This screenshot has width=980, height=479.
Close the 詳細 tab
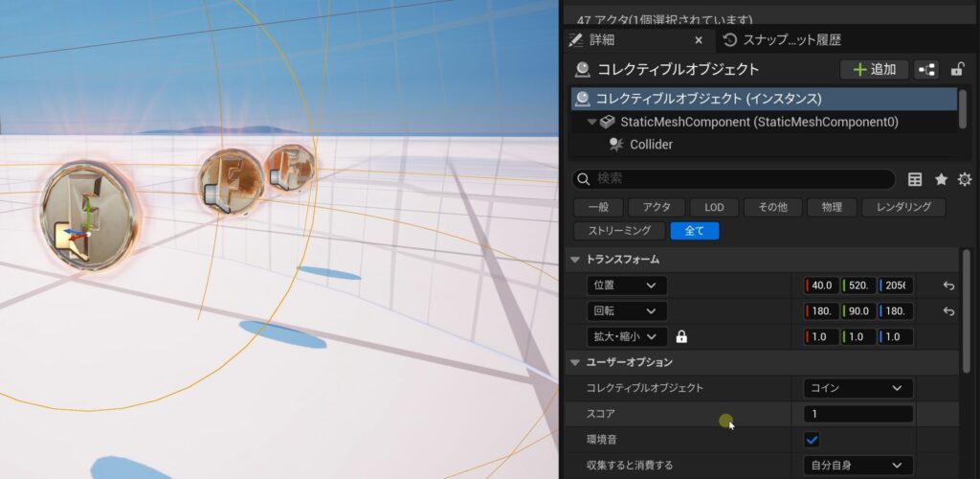click(699, 40)
